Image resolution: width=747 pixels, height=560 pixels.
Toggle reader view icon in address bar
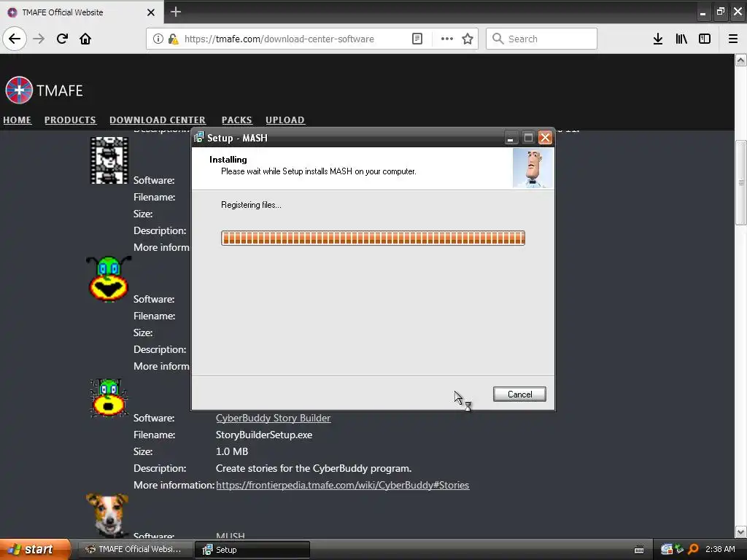(417, 39)
